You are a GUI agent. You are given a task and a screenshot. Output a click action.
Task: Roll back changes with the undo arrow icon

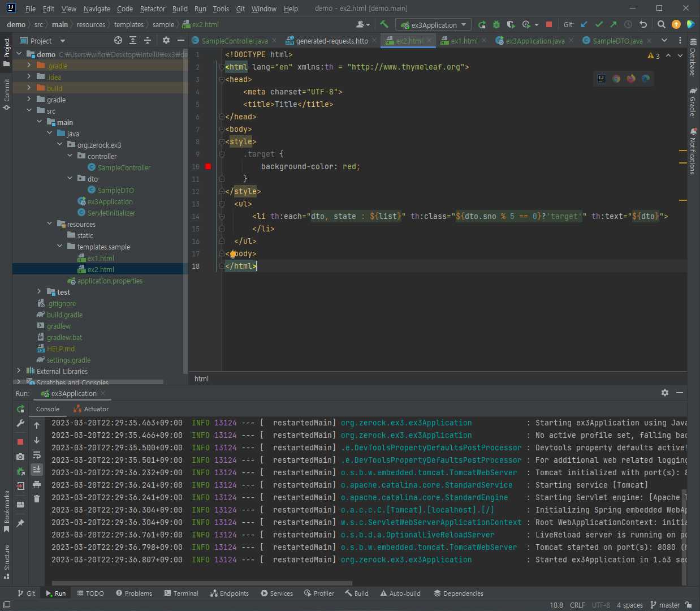coord(643,24)
